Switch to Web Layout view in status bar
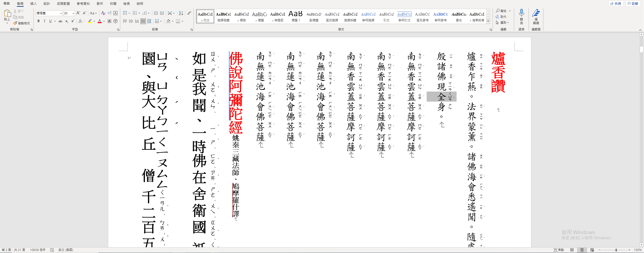 click(x=592, y=250)
